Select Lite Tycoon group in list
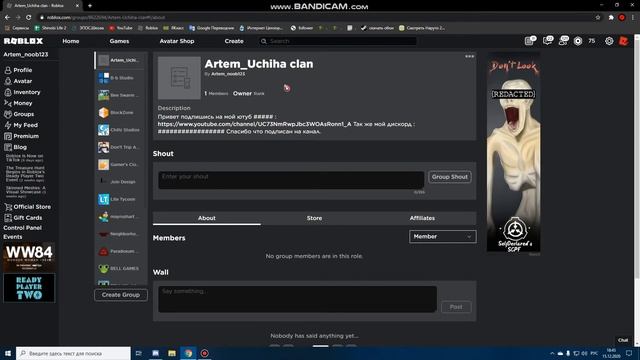Viewport: 640px width, 360px height. [x=121, y=199]
